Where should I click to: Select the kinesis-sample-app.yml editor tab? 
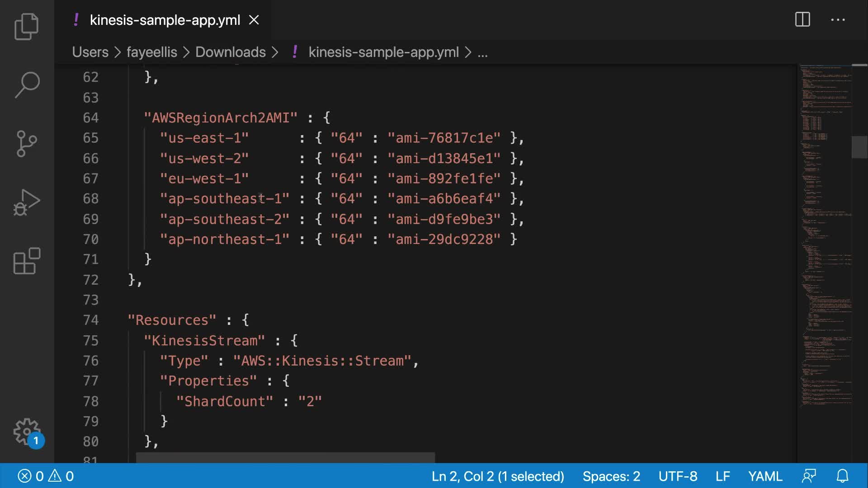click(165, 20)
